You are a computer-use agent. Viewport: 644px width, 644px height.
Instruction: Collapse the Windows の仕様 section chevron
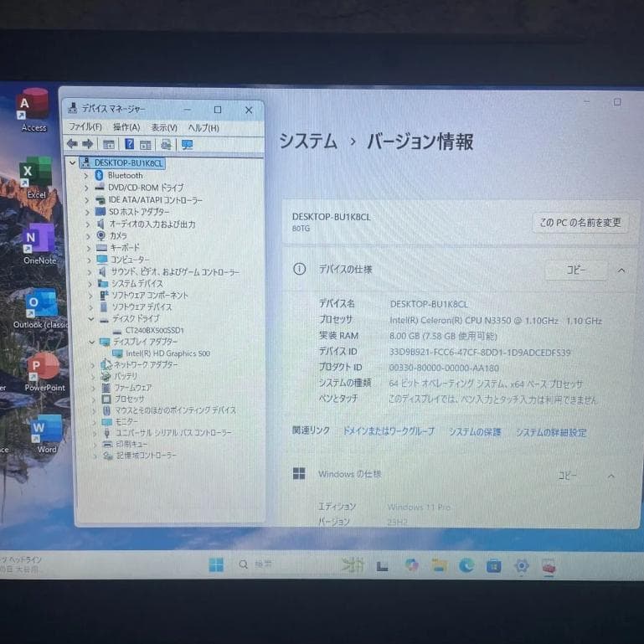point(611,476)
